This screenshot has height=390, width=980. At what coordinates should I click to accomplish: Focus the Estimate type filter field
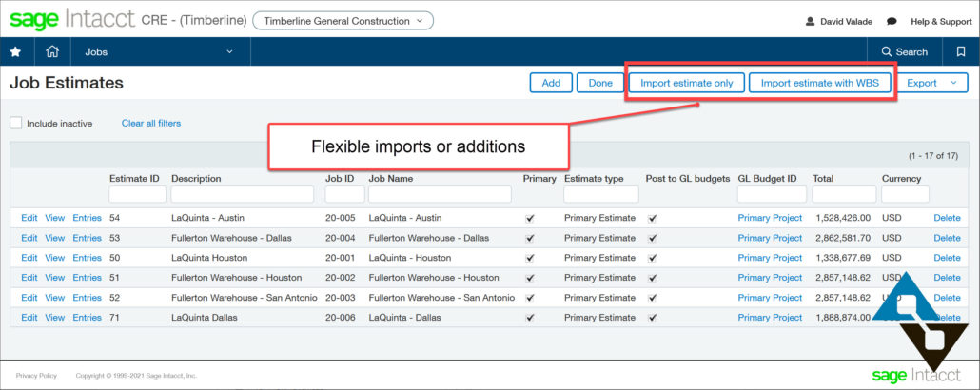pos(601,194)
